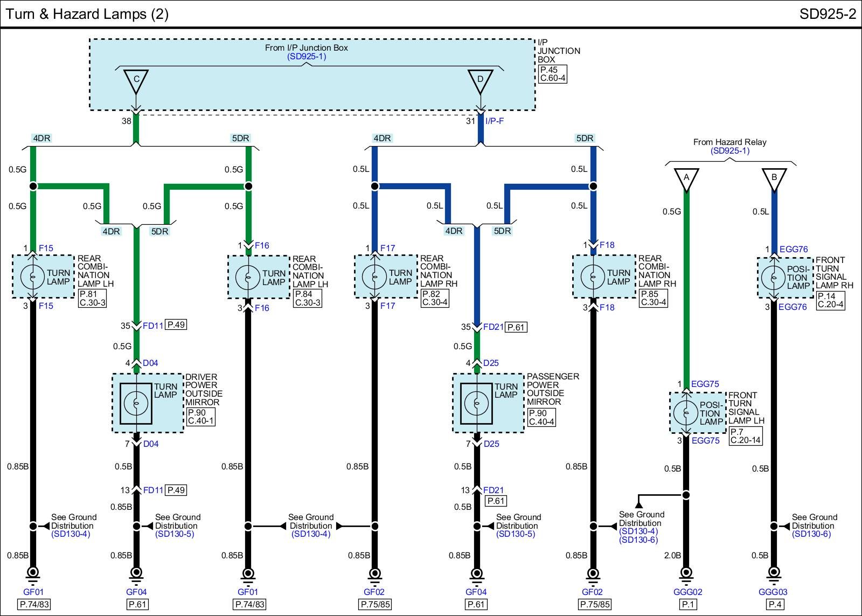Click the P.90 C.40-1 driver mirror reference
The image size is (862, 616).
tap(200, 417)
